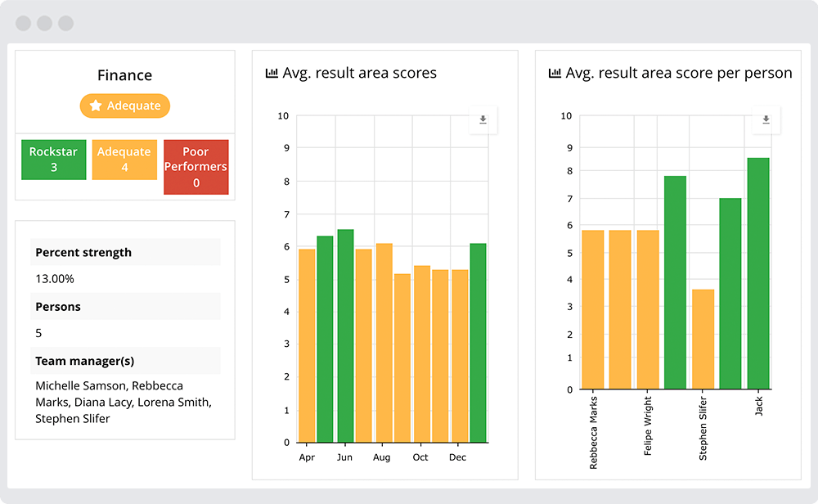This screenshot has height=504, width=818.
Task: Open the Poor Performers 0 tile
Action: point(196,167)
